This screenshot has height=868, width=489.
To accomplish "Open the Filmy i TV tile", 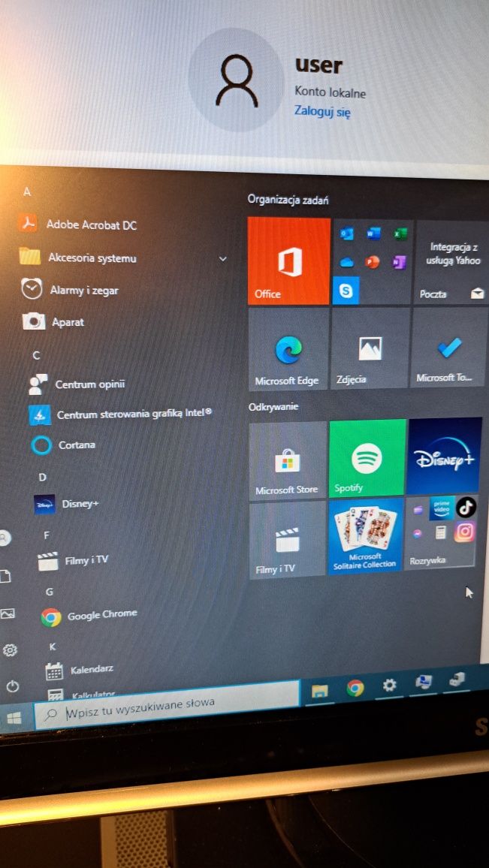I will tap(288, 541).
